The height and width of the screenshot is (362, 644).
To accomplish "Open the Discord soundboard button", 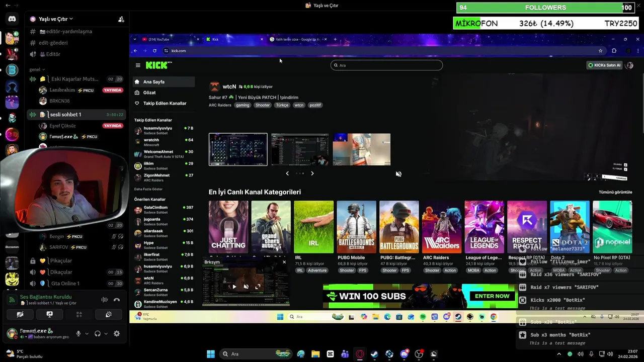I will tap(108, 314).
